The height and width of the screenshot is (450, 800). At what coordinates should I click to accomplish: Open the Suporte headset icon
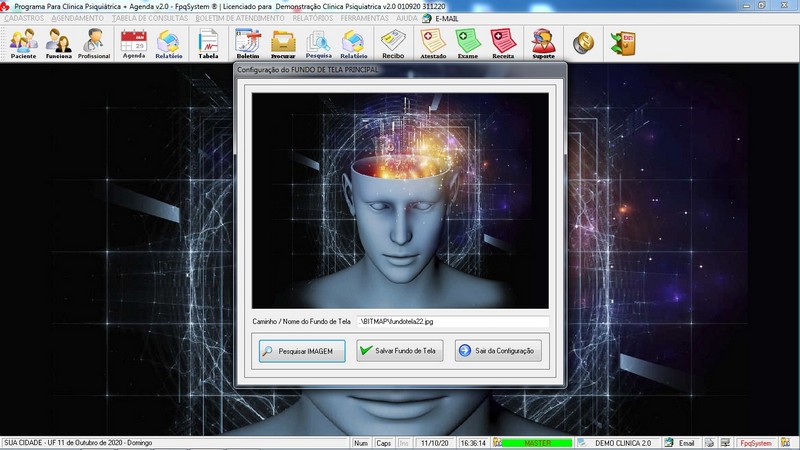click(x=543, y=44)
